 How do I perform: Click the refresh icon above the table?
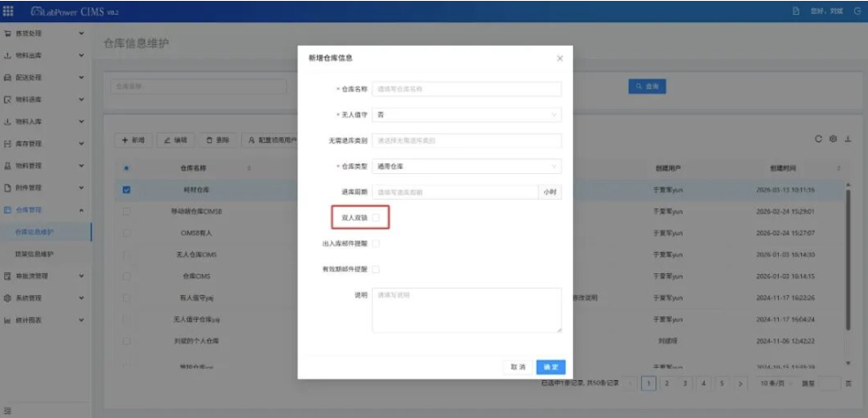(x=819, y=139)
